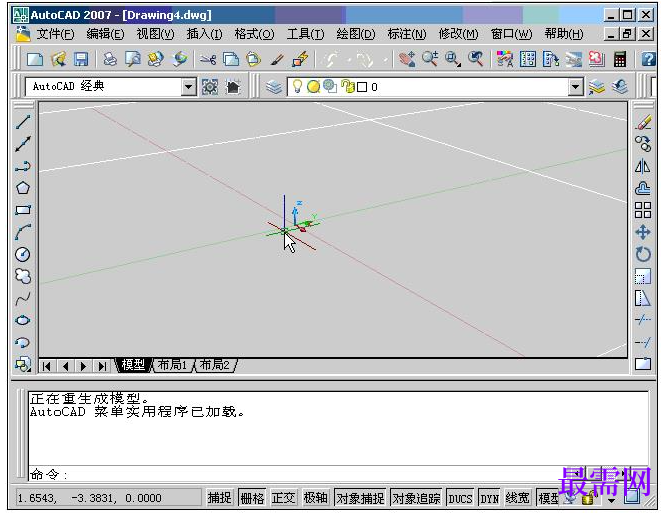
Task: Open the Layer Properties Manager icon
Action: click(x=273, y=87)
